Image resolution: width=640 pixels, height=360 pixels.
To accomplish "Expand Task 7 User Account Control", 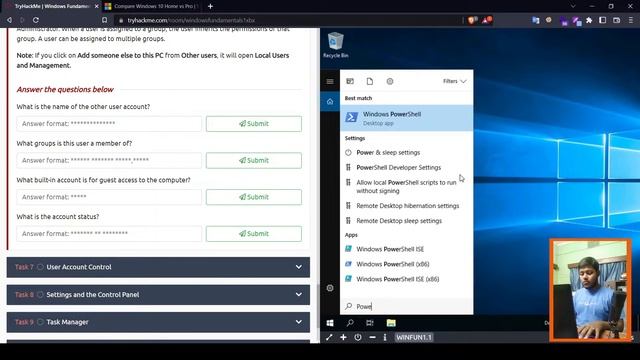I will point(158,267).
